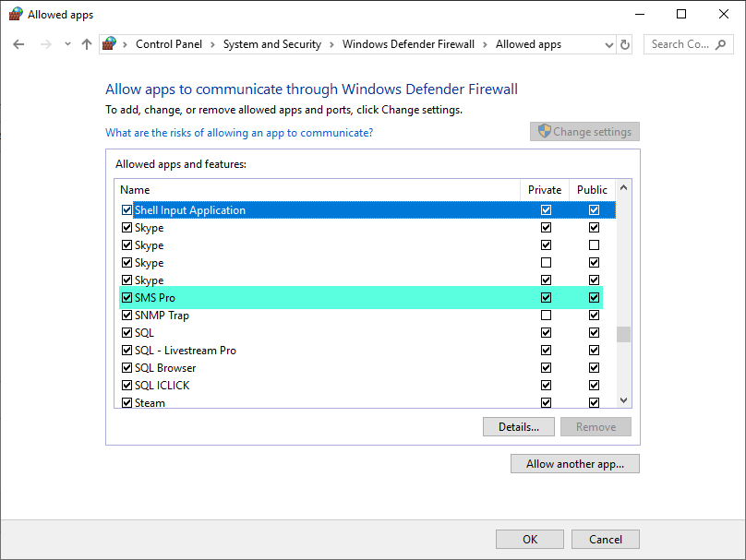
Task: Click the firewall icon in address bar
Action: [110, 43]
